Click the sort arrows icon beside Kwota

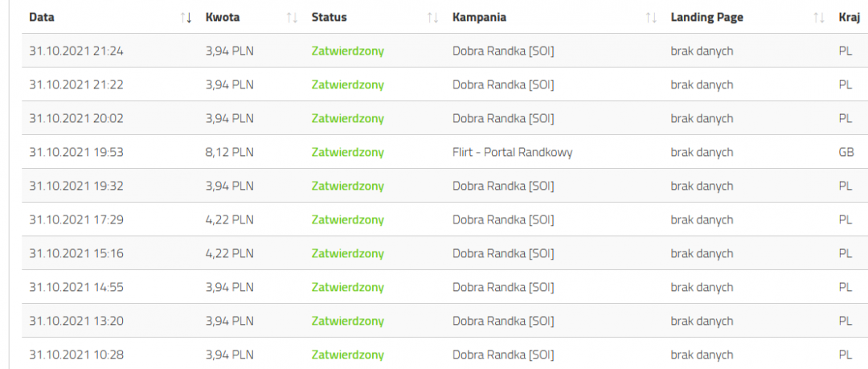coord(292,17)
